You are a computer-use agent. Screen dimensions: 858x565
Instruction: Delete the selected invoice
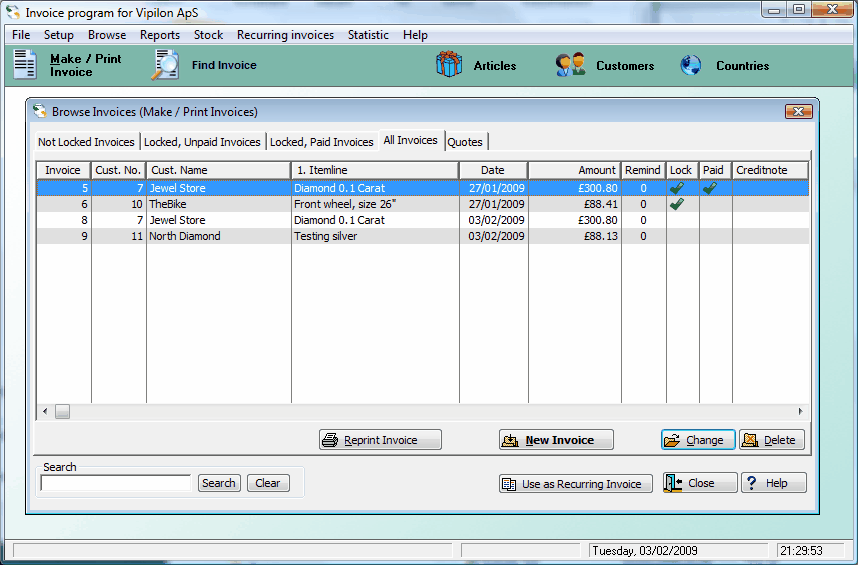[x=771, y=440]
